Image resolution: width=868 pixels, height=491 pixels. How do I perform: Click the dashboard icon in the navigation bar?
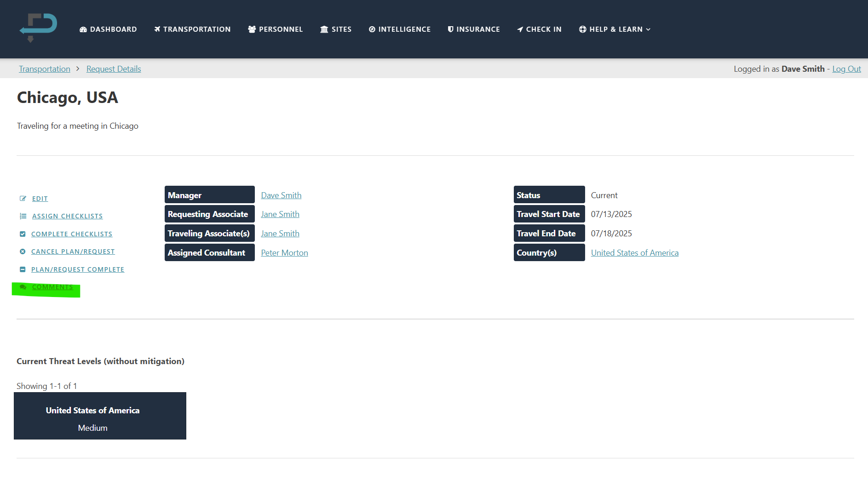click(83, 29)
